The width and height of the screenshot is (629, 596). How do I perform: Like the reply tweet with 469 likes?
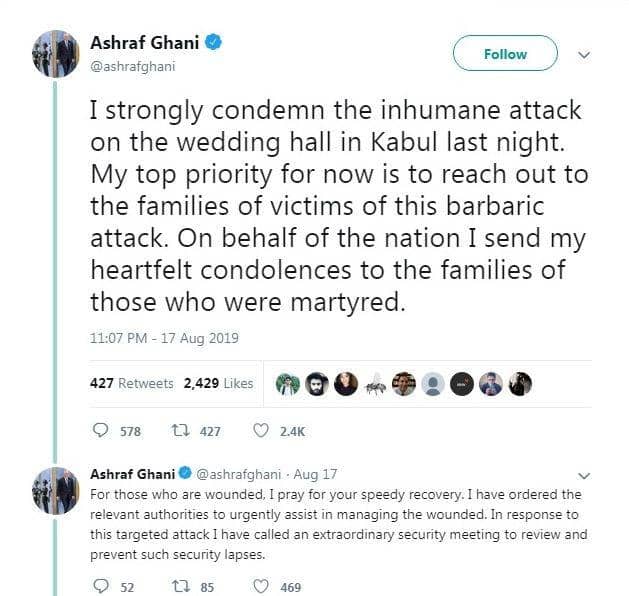click(x=262, y=587)
